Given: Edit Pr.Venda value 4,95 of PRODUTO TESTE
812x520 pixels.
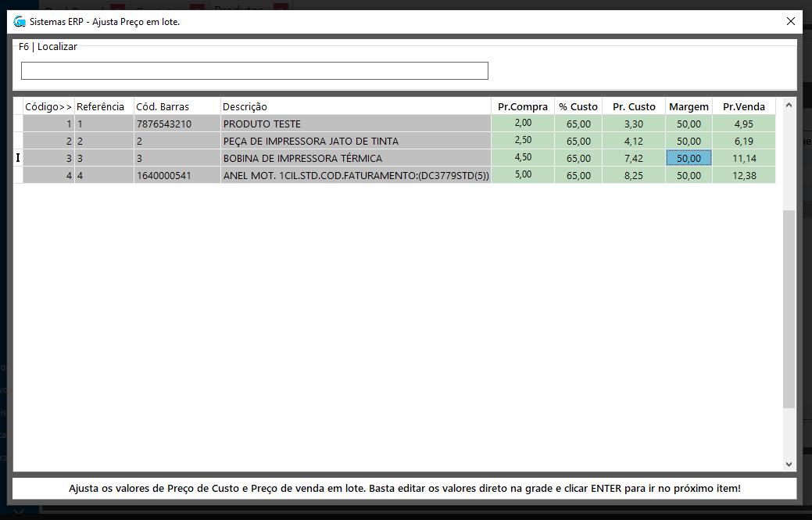Looking at the screenshot, I should [743, 124].
